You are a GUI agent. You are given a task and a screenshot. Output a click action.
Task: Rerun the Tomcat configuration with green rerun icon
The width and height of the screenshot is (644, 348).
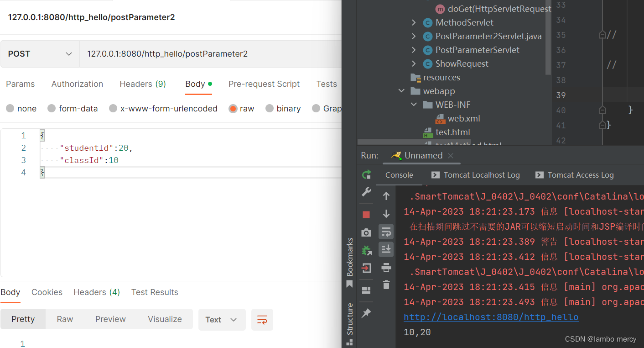[366, 174]
